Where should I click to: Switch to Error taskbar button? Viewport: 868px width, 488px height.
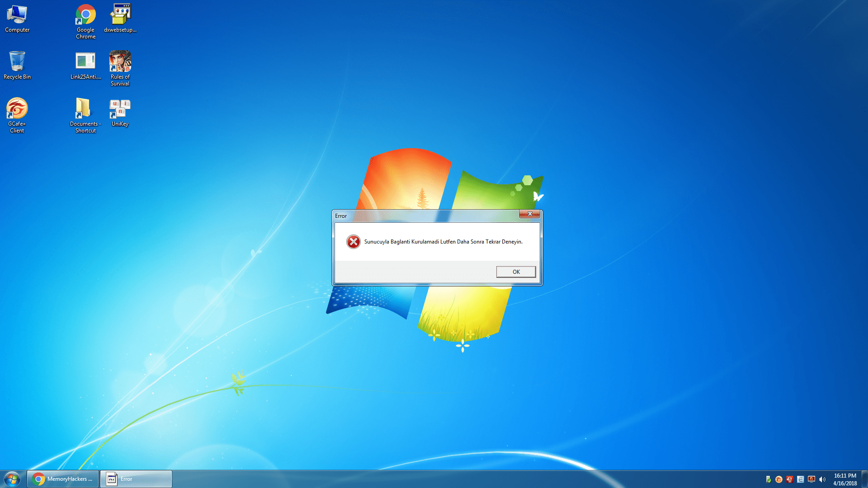point(136,479)
